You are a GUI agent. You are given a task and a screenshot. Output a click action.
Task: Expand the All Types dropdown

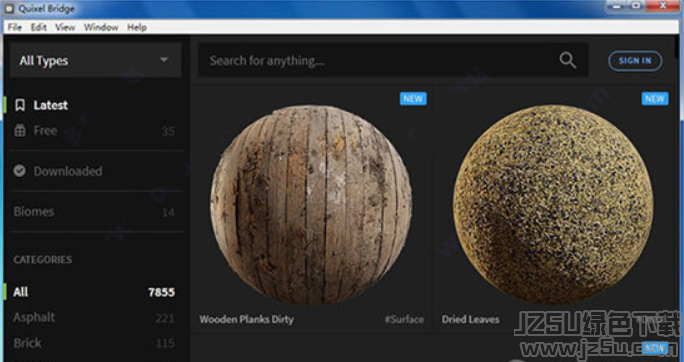tap(95, 60)
